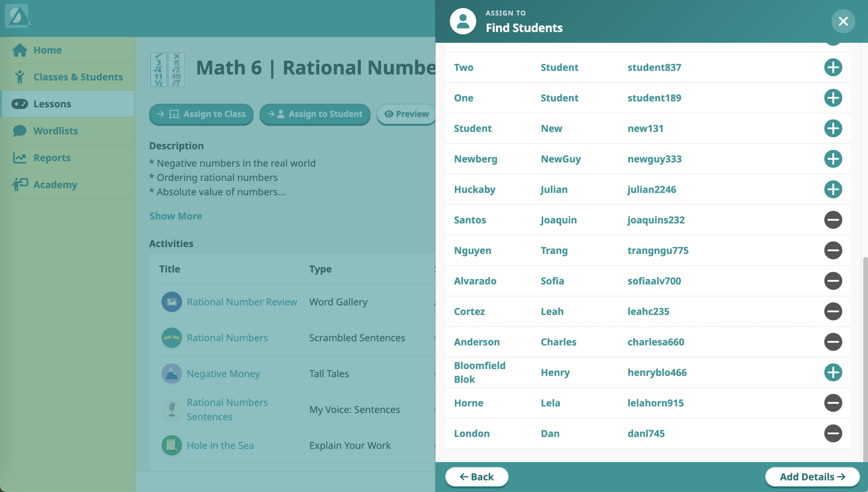Click the Math 6 lesson thumbnail
Image resolution: width=868 pixels, height=492 pixels.
(167, 69)
